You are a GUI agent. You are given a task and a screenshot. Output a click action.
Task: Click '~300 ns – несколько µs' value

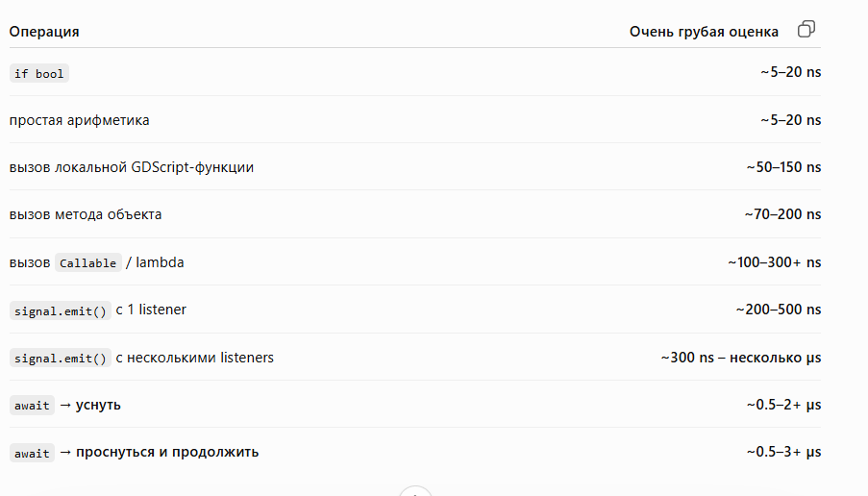click(741, 358)
